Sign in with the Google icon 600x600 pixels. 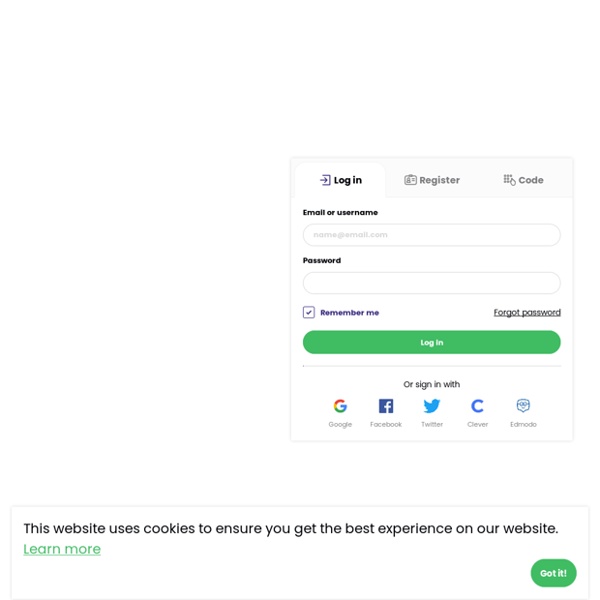tap(340, 406)
